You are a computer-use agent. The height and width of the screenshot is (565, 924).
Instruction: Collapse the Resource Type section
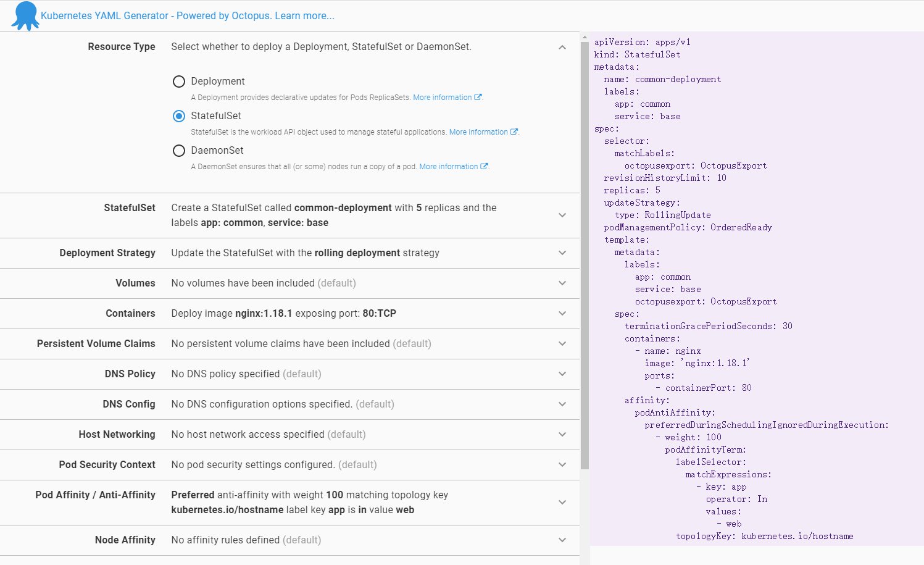tap(562, 48)
